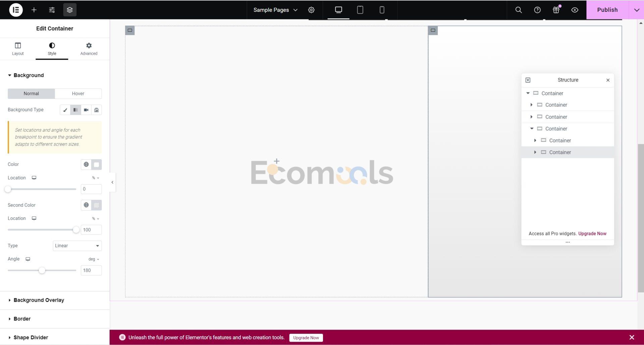644x345 pixels.
Task: Collapse the Background section
Action: (29, 75)
